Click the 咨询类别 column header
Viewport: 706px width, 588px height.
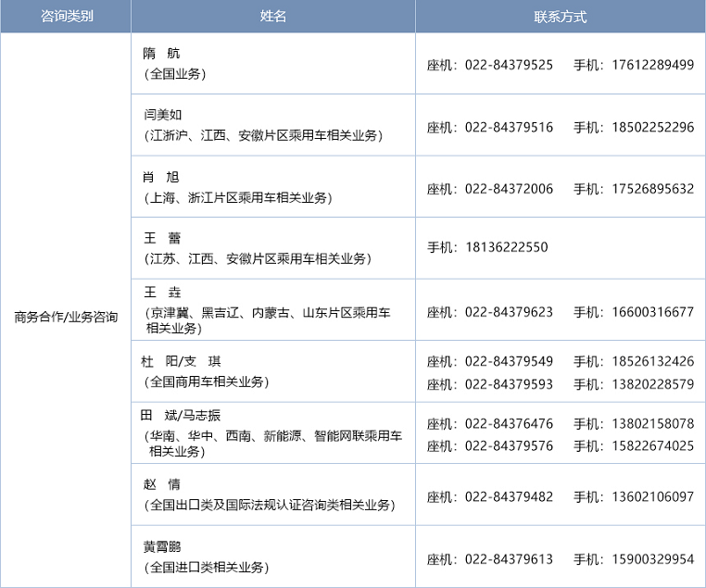pos(66,17)
